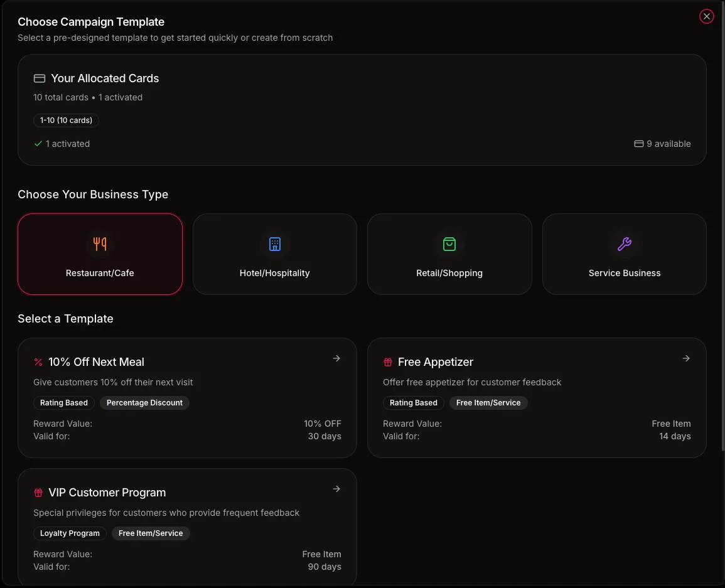725x588 pixels.
Task: Click the blue hotel building icon
Action: 275,244
